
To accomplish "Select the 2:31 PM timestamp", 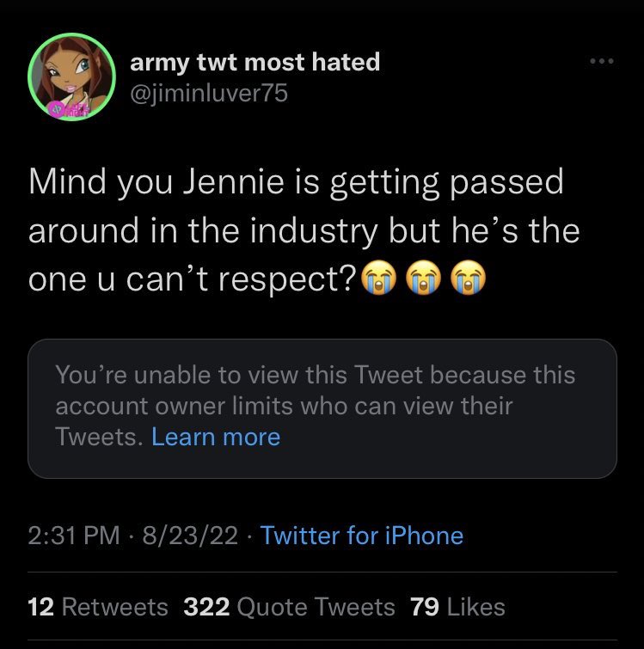I will [74, 536].
